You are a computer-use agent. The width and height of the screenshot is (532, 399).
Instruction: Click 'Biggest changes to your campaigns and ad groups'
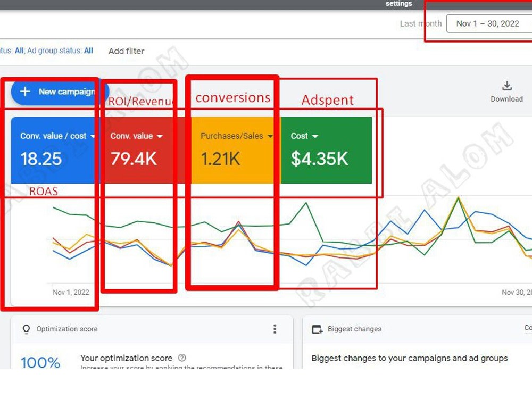[410, 358]
